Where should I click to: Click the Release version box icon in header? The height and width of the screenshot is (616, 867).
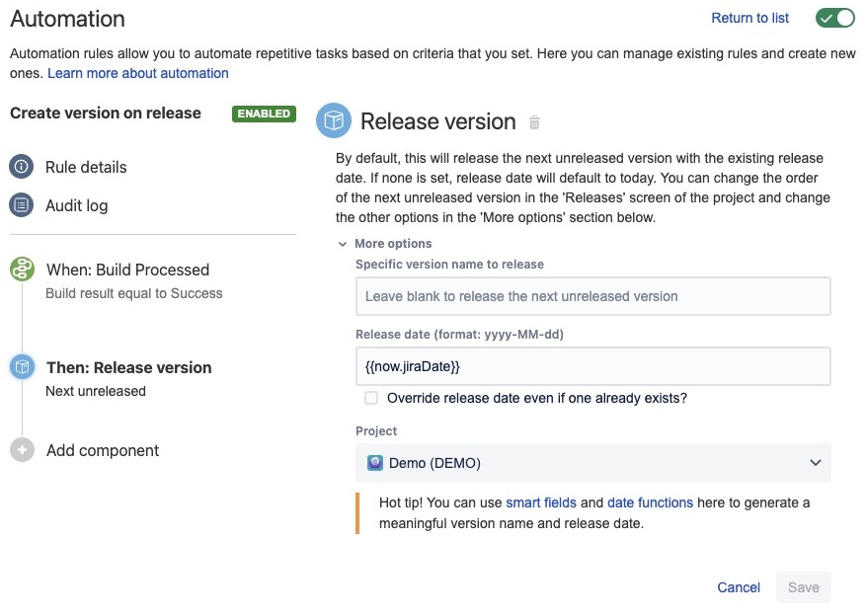pyautogui.click(x=334, y=120)
